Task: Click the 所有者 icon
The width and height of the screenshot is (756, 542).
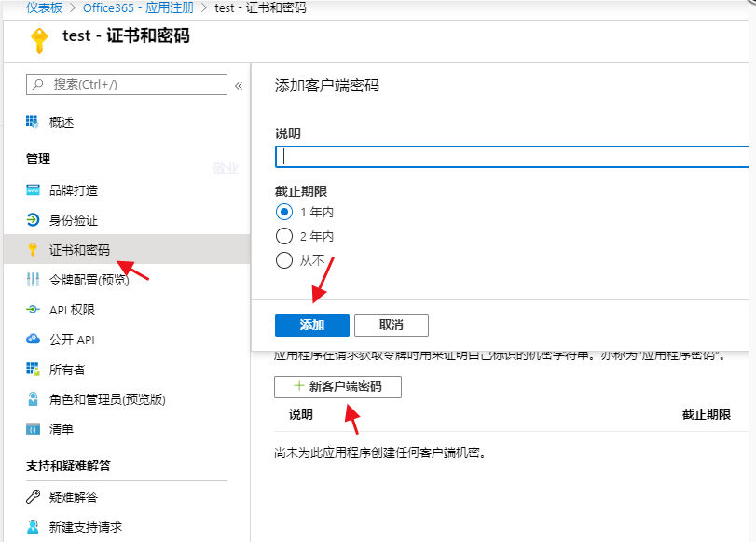Action: pyautogui.click(x=33, y=369)
